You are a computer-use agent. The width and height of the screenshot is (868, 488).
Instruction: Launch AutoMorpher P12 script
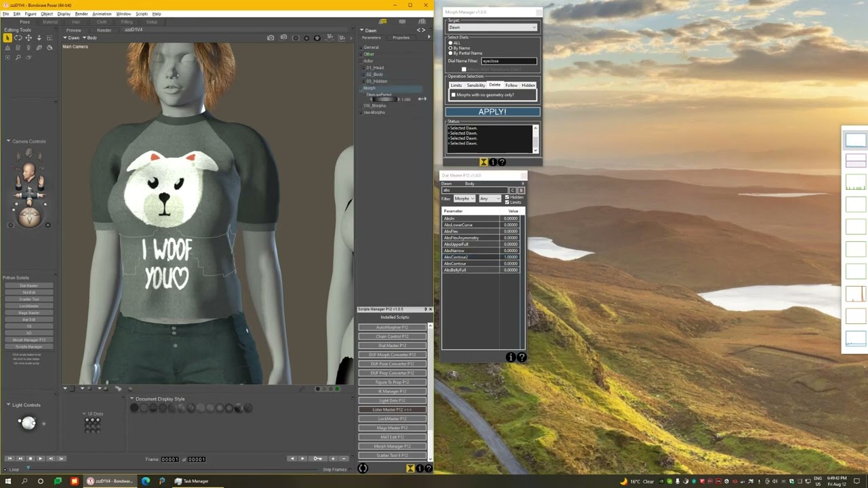point(393,327)
